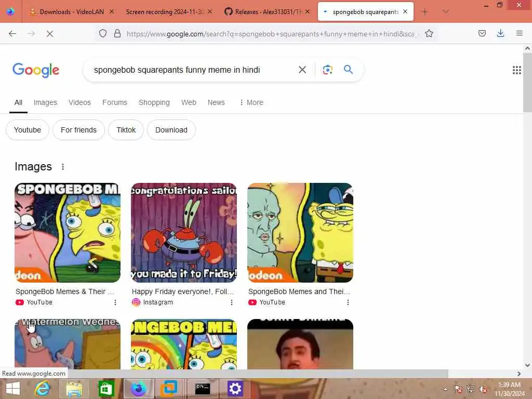Open the taskbar clock showing 1:39 AM
This screenshot has height=399, width=532.
click(x=509, y=389)
